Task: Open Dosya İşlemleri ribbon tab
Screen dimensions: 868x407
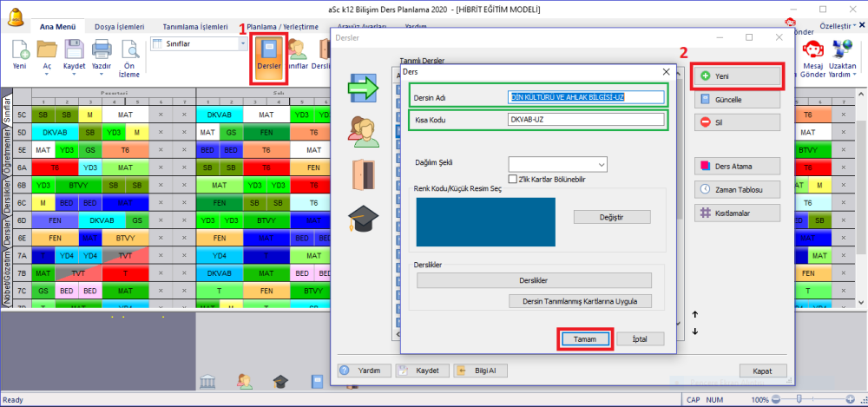Action: (x=120, y=27)
